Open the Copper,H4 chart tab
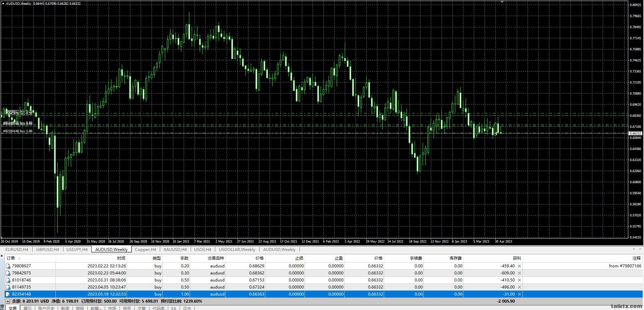Image resolution: width=644 pixels, height=310 pixels. tap(145, 250)
